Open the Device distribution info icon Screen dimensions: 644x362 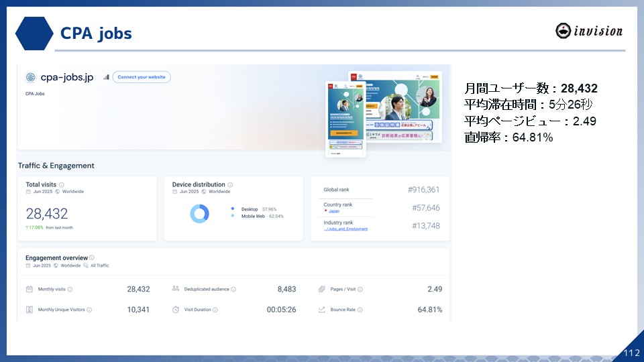pyautogui.click(x=230, y=185)
